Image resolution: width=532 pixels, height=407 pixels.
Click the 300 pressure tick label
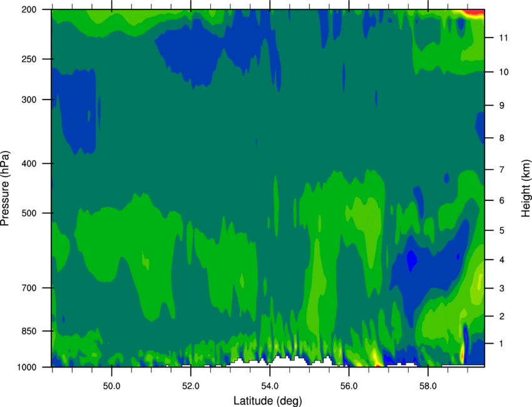(x=29, y=100)
